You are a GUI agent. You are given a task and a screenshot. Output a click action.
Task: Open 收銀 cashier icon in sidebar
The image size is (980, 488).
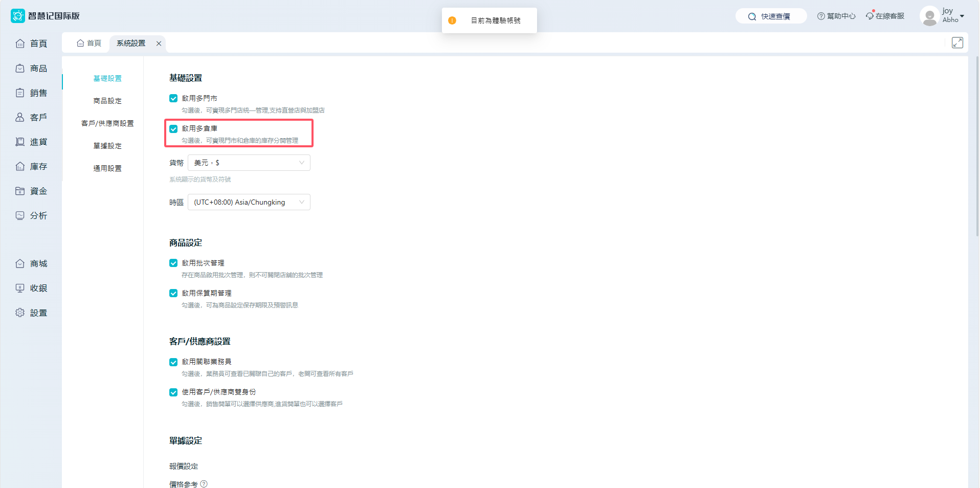20,288
